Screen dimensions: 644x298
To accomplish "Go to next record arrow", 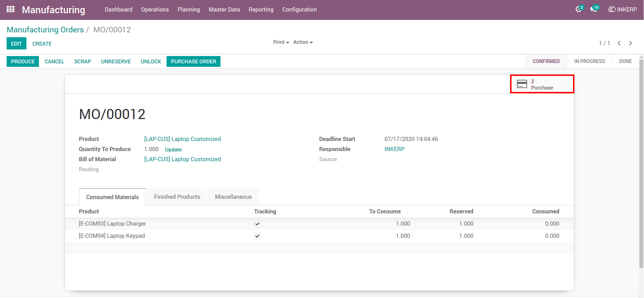I will 630,43.
